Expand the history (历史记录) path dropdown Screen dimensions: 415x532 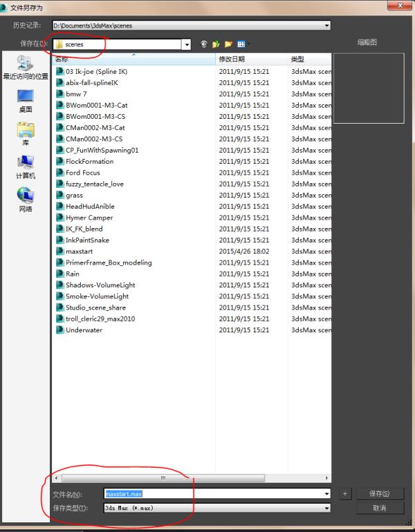tap(326, 26)
